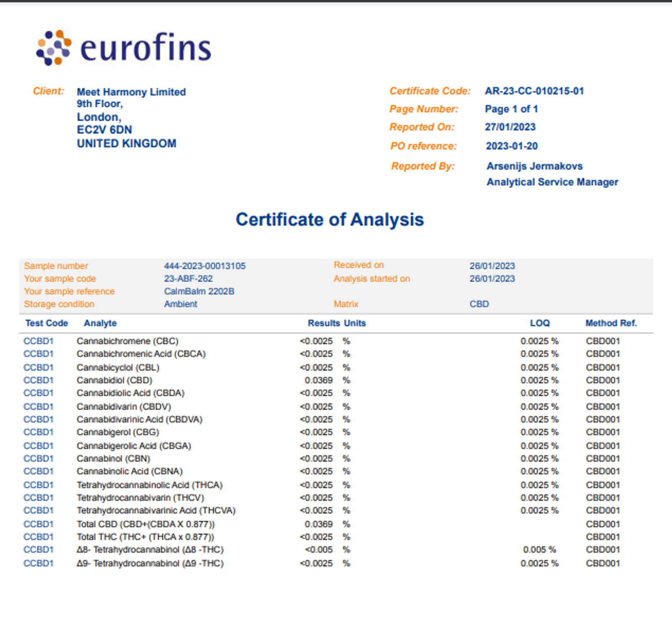Image resolution: width=672 pixels, height=617 pixels.
Task: Click the Method Ref. column header
Action: click(x=611, y=323)
